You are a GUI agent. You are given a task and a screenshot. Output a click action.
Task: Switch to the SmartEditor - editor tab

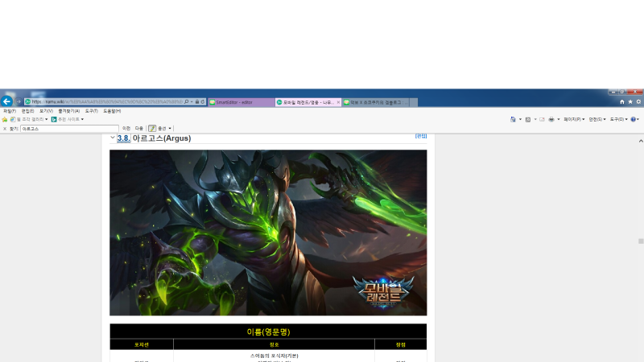coord(241,102)
